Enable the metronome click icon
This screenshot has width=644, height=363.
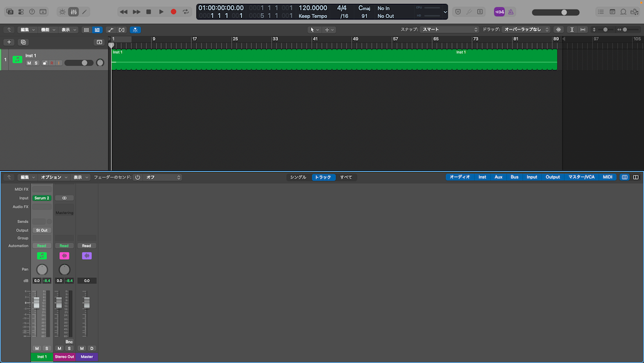[510, 12]
